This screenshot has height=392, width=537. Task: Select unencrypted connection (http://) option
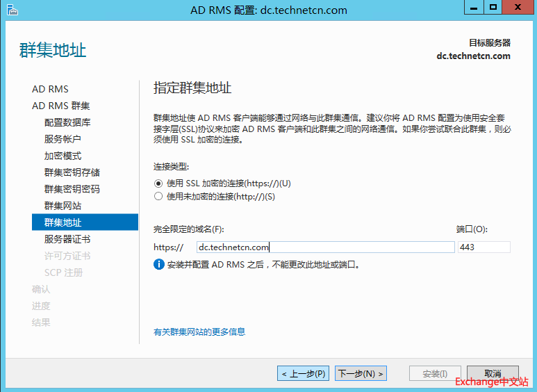point(158,197)
